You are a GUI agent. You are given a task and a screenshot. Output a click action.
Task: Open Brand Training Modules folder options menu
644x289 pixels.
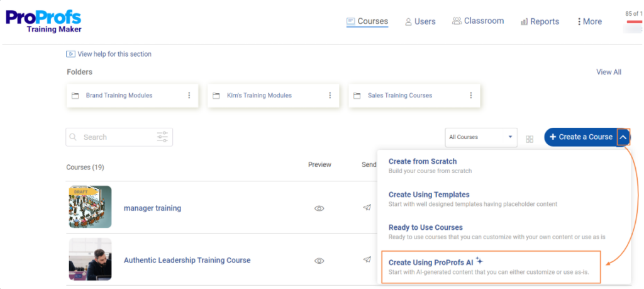[189, 96]
